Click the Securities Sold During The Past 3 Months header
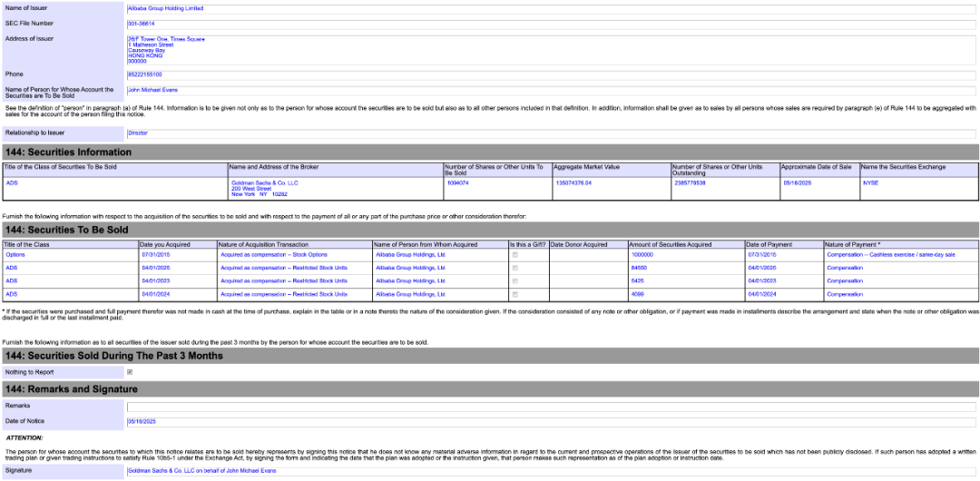This screenshot has width=980, height=481. [x=490, y=356]
